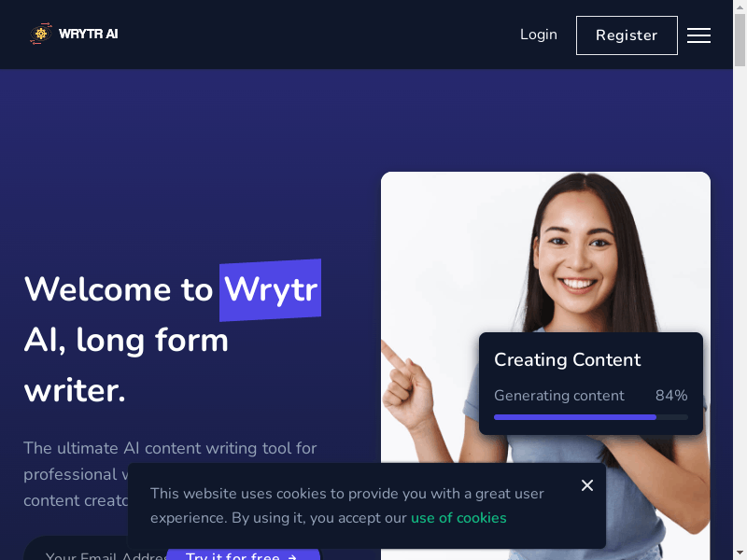Click the 84% progress percentage label

(x=671, y=395)
